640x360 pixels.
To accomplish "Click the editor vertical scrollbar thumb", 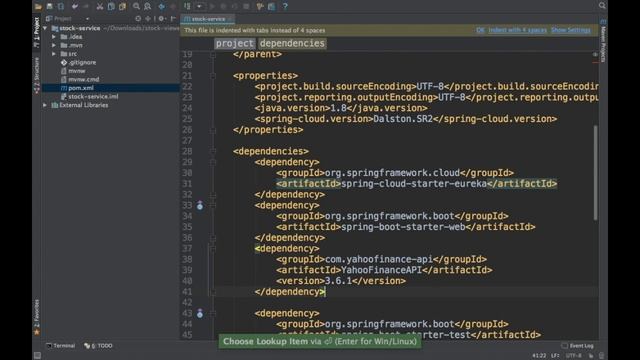I will pos(596,173).
